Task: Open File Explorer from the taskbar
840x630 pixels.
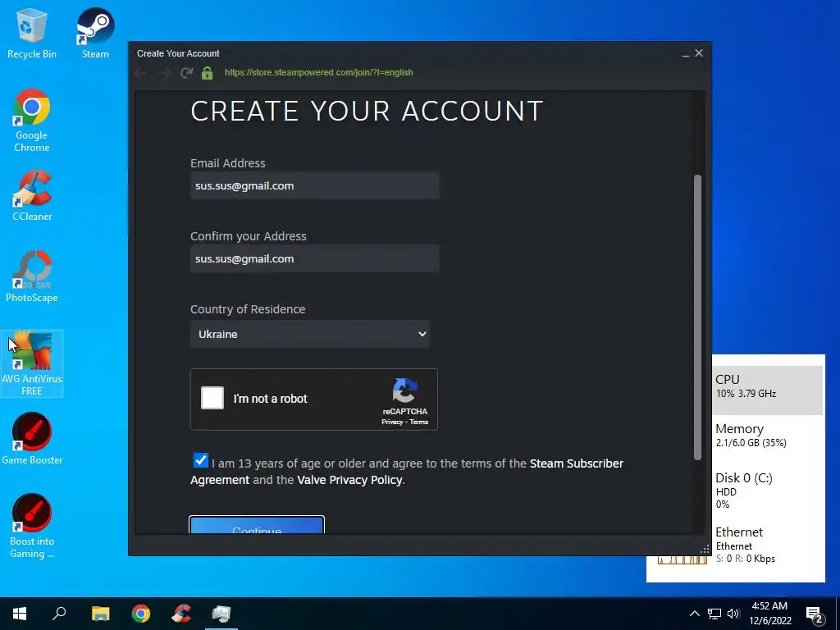Action: tap(100, 614)
